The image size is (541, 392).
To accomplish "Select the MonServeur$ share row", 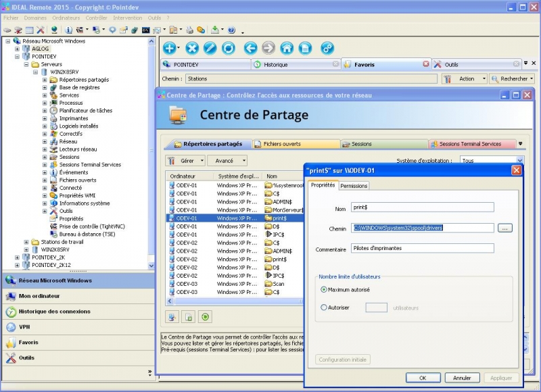I will pyautogui.click(x=235, y=210).
